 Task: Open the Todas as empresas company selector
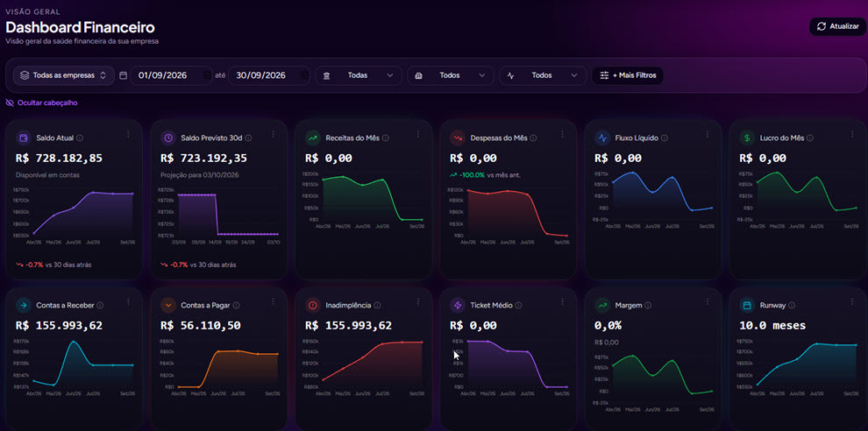(x=64, y=75)
